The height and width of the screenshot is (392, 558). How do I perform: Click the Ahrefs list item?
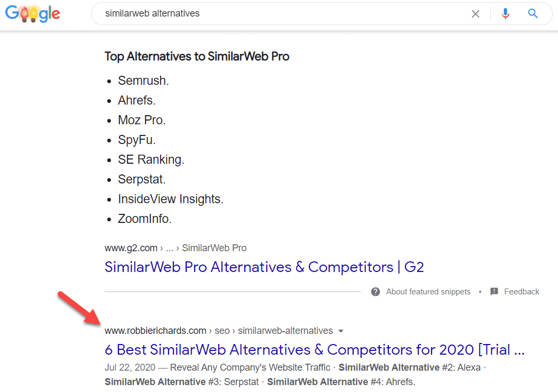point(137,101)
